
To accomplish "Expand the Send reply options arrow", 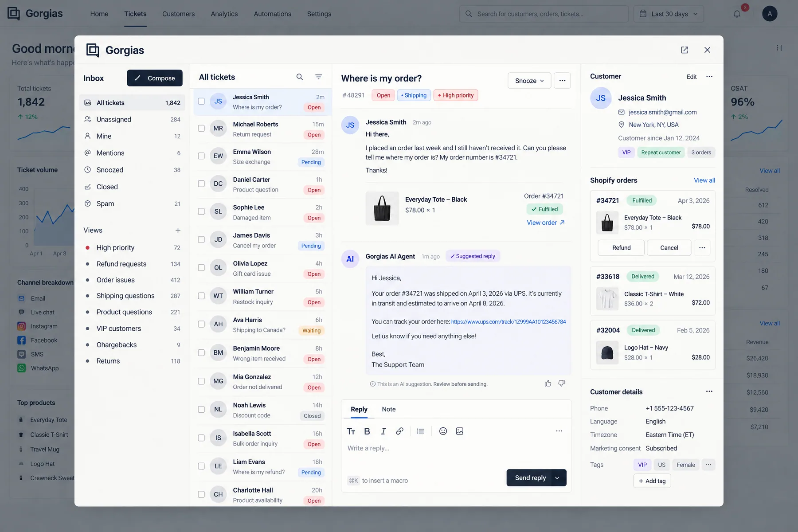I will coord(558,477).
